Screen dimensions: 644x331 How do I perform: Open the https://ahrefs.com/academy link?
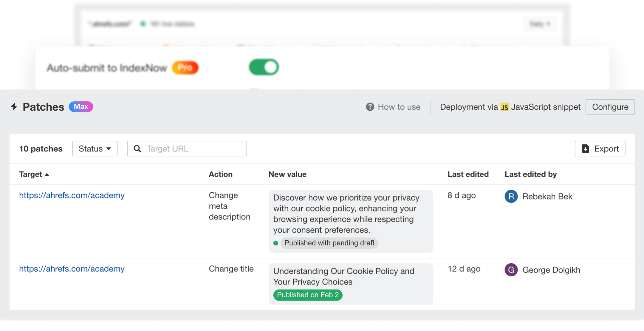click(x=72, y=195)
